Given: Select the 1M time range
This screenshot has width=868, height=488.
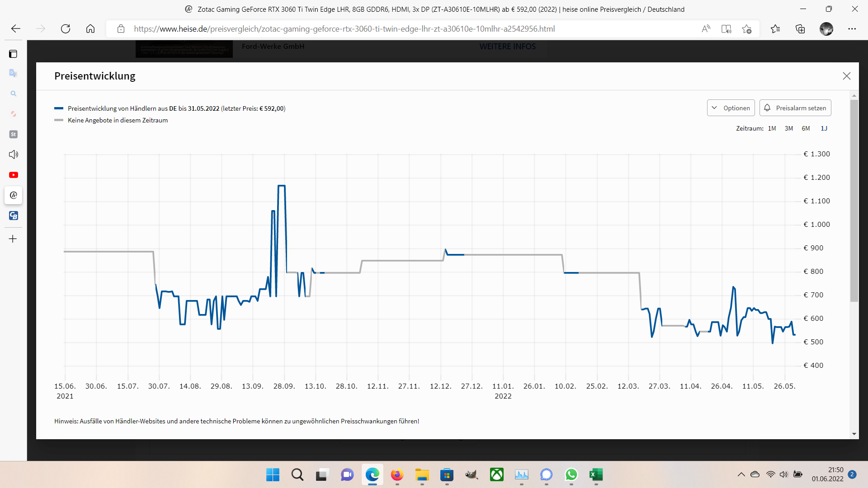Looking at the screenshot, I should [772, 128].
